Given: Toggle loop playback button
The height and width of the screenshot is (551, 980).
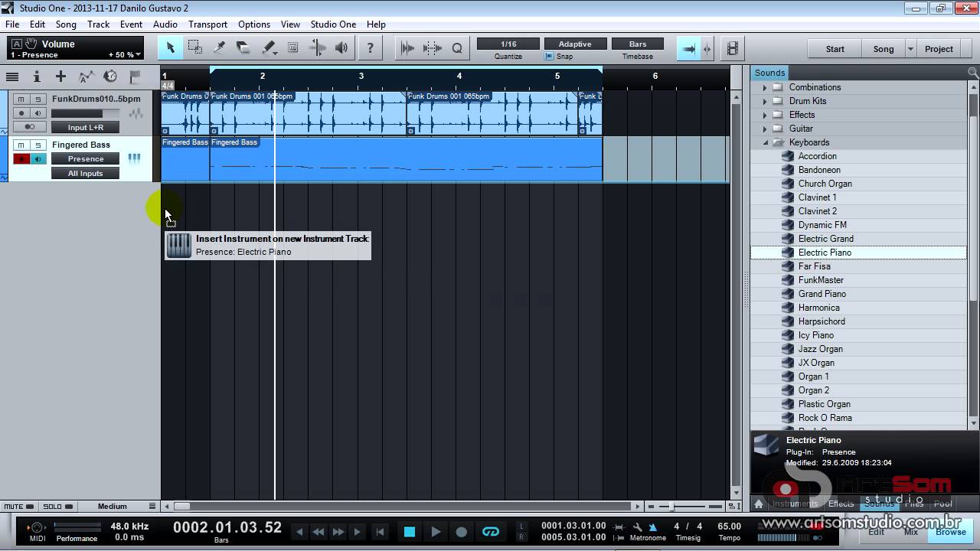Looking at the screenshot, I should [x=491, y=532].
